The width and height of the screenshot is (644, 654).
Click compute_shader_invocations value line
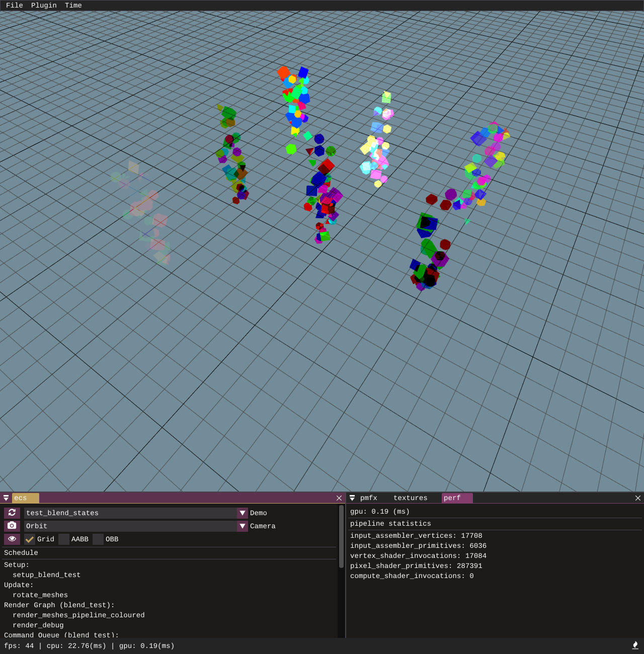click(x=412, y=576)
